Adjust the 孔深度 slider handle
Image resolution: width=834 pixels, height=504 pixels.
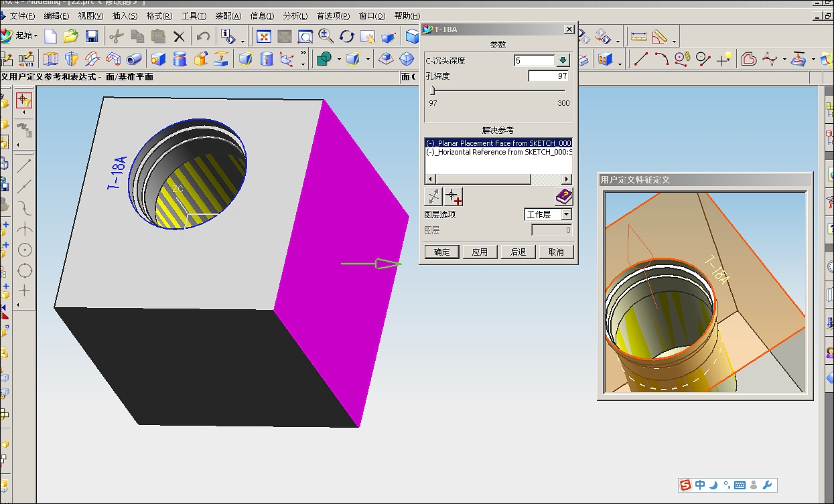433,90
